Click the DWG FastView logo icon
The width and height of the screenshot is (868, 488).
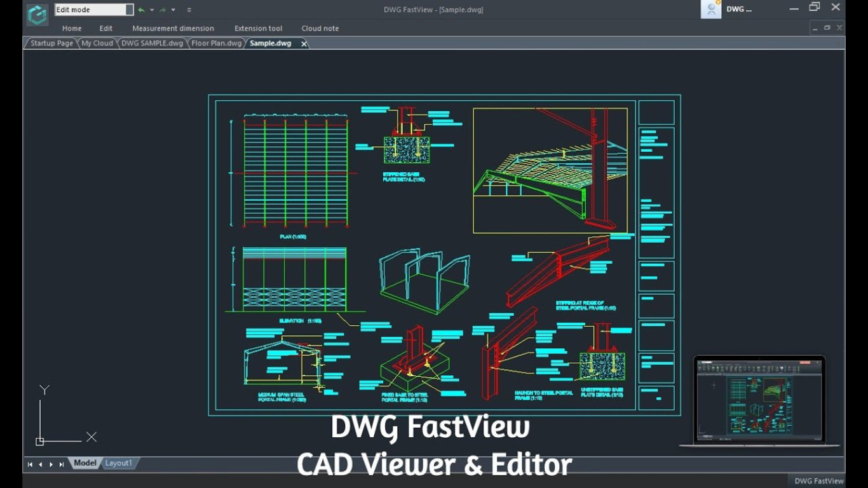37,13
